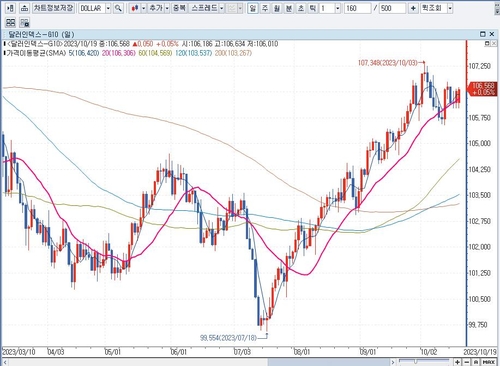Click the horizontal chart scrollbar thumb

tap(329, 362)
